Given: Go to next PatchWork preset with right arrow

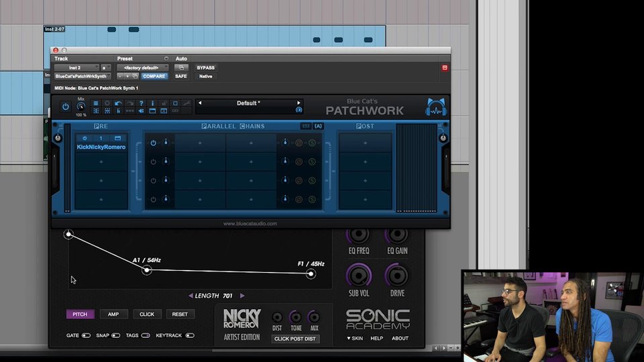Looking at the screenshot, I should click(299, 103).
